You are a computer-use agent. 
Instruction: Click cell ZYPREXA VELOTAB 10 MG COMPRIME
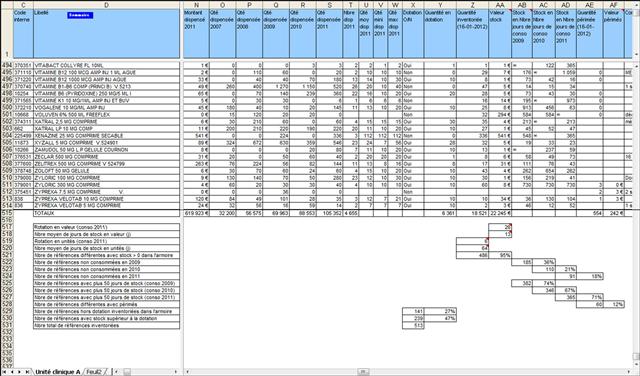(107, 199)
